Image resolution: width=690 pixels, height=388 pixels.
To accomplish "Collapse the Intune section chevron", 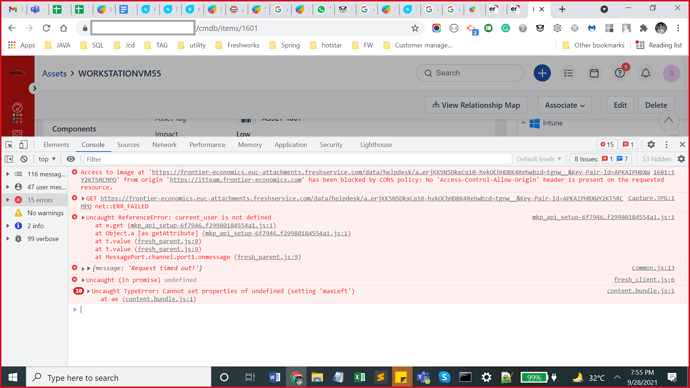I will click(x=524, y=123).
